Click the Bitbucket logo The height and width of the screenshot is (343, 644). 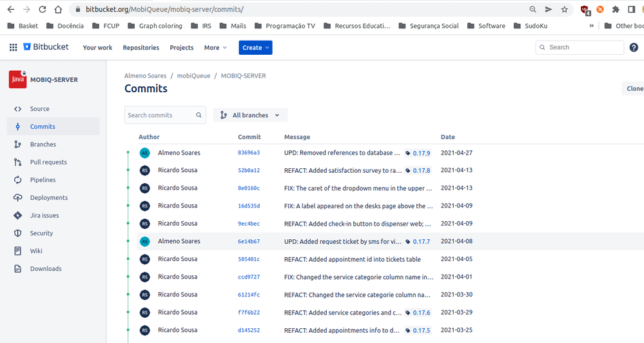point(46,47)
